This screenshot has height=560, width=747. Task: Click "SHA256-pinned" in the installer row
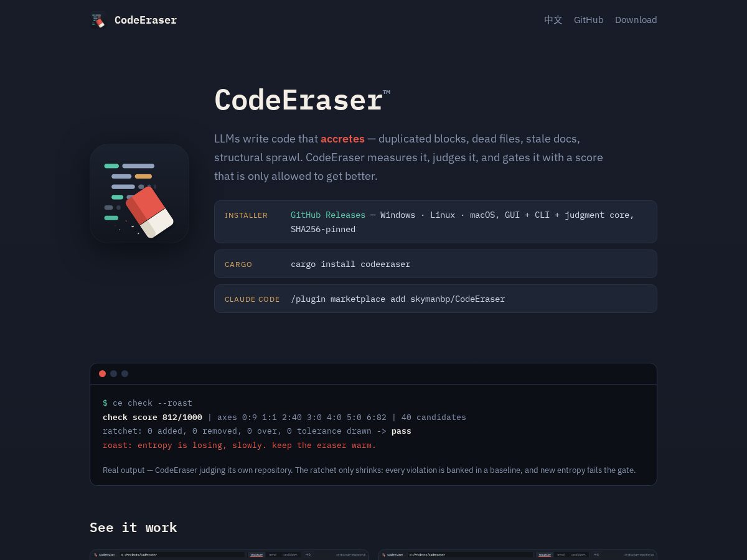(x=323, y=229)
